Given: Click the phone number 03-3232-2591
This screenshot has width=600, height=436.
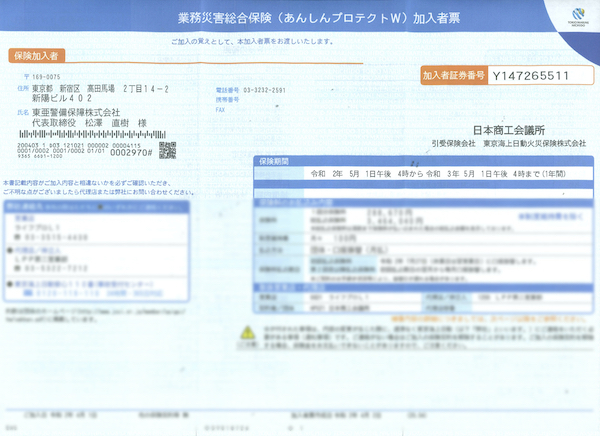Looking at the screenshot, I should pos(264,90).
